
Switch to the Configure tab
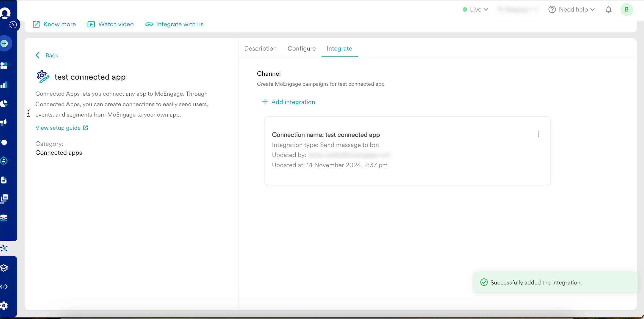[x=302, y=48]
